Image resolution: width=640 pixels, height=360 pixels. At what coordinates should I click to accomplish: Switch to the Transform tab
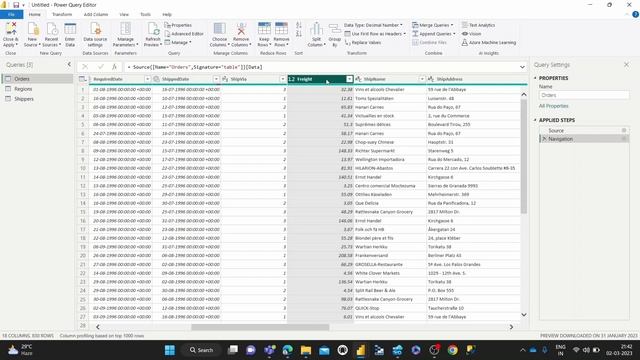tap(62, 14)
